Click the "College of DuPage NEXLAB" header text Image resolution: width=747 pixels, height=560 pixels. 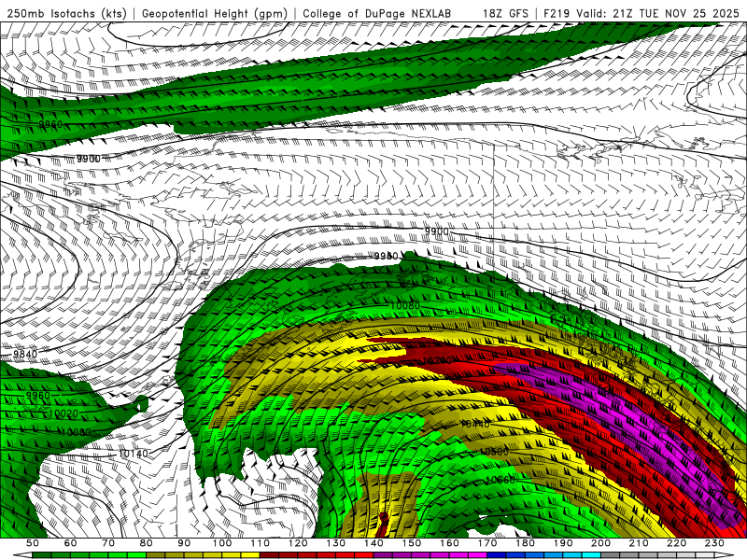click(376, 13)
